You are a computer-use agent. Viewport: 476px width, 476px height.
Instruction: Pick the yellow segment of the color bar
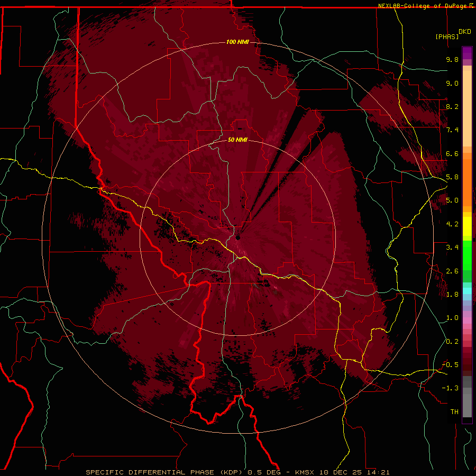[467, 226]
